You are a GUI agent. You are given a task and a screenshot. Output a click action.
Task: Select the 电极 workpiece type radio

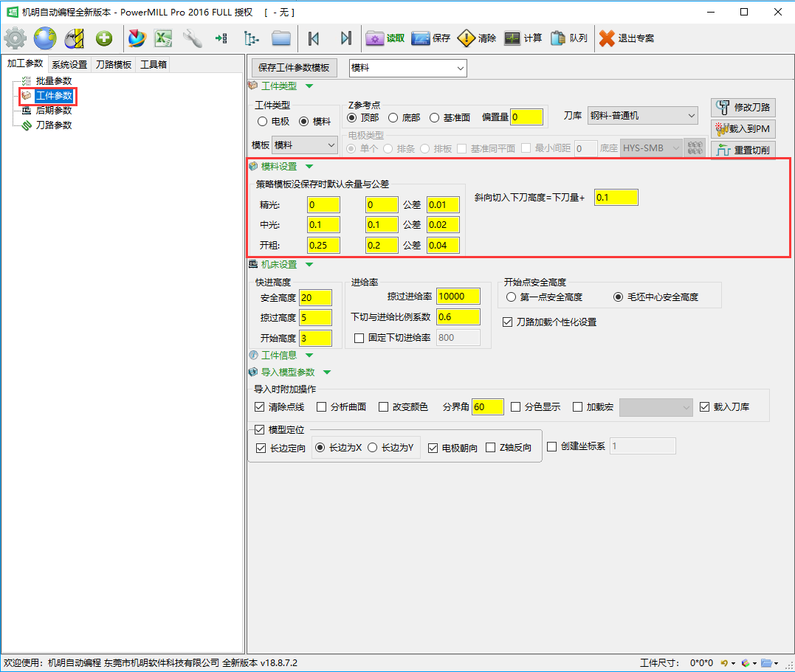262,121
